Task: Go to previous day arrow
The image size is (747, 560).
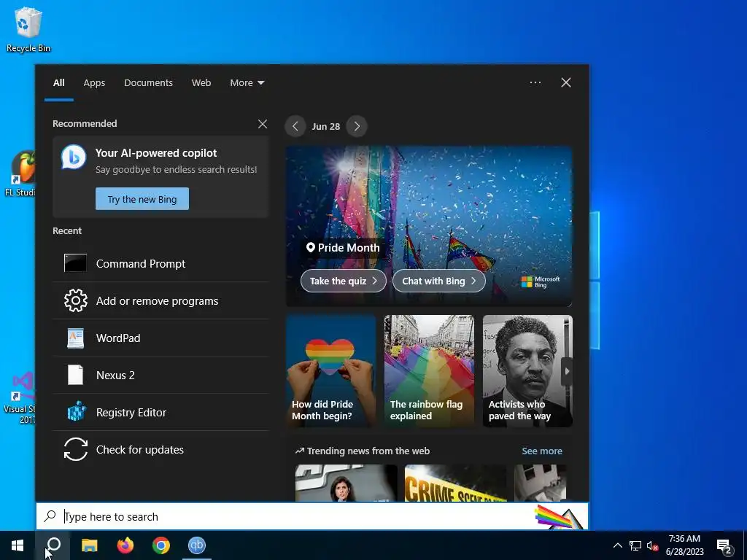Action: [x=295, y=126]
